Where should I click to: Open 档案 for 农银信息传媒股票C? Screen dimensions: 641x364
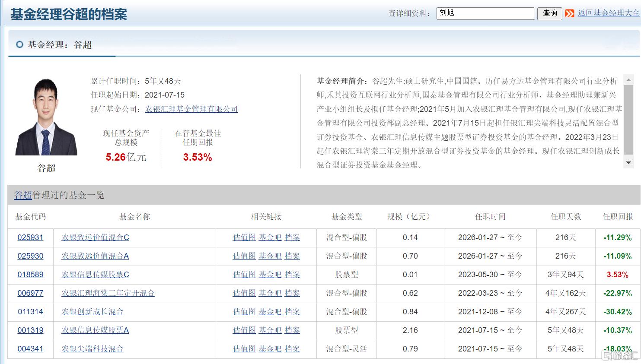292,275
